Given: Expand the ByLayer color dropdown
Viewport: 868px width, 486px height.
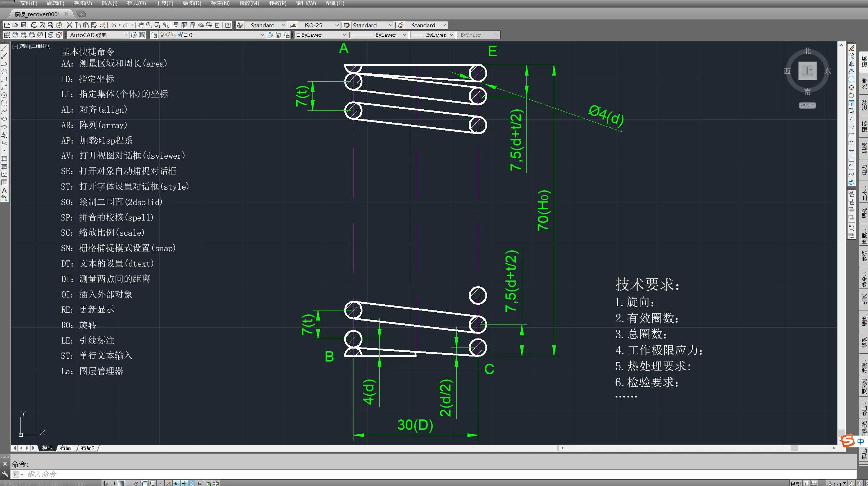Looking at the screenshot, I should (344, 35).
